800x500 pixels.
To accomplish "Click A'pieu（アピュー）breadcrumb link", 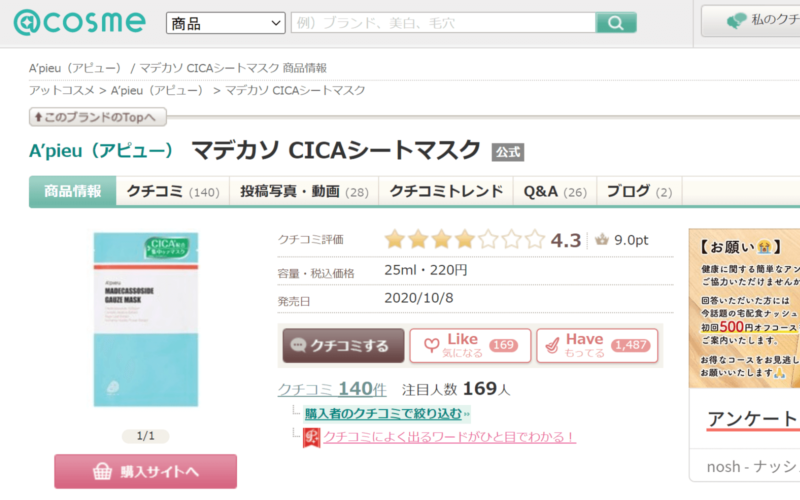I will tap(157, 90).
